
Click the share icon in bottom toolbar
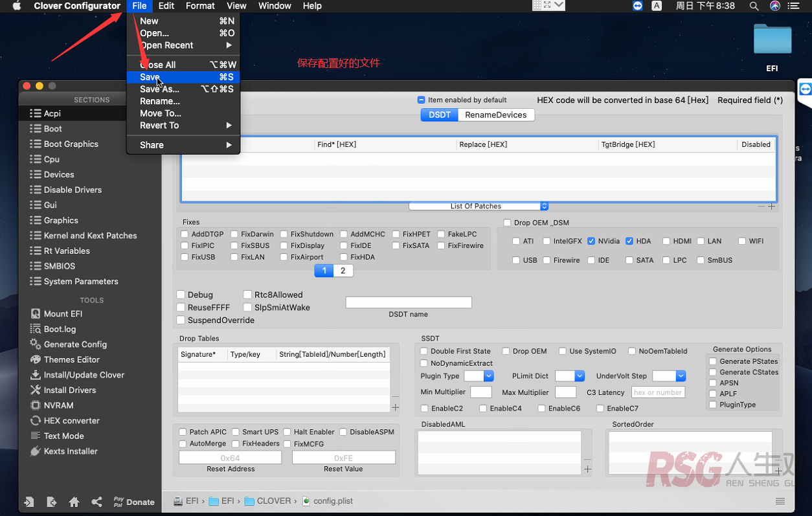(96, 502)
